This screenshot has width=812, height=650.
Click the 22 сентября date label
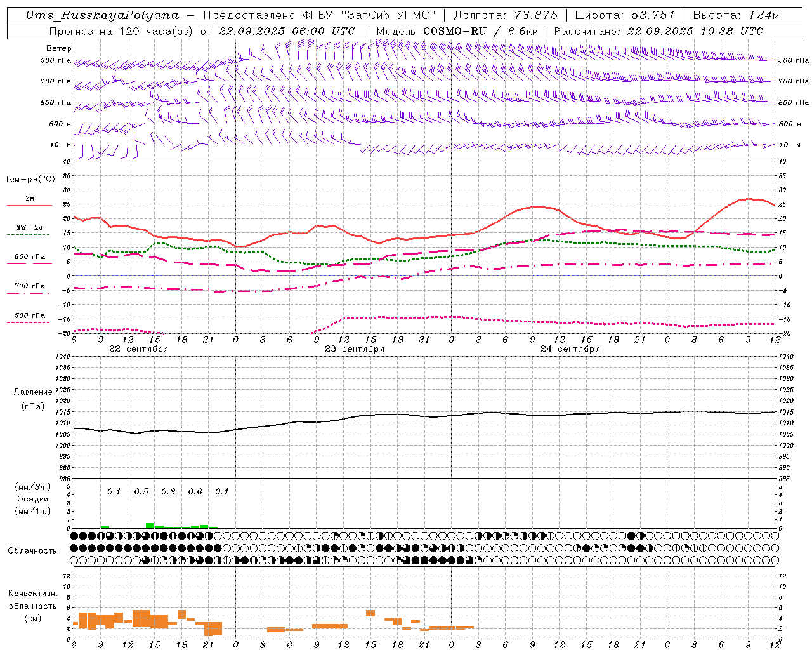pyautogui.click(x=138, y=349)
